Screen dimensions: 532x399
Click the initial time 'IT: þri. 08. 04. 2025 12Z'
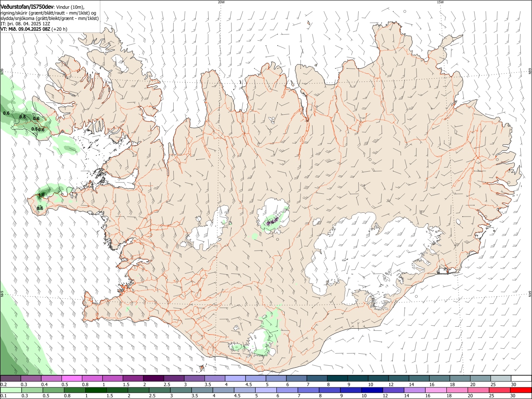click(25, 24)
